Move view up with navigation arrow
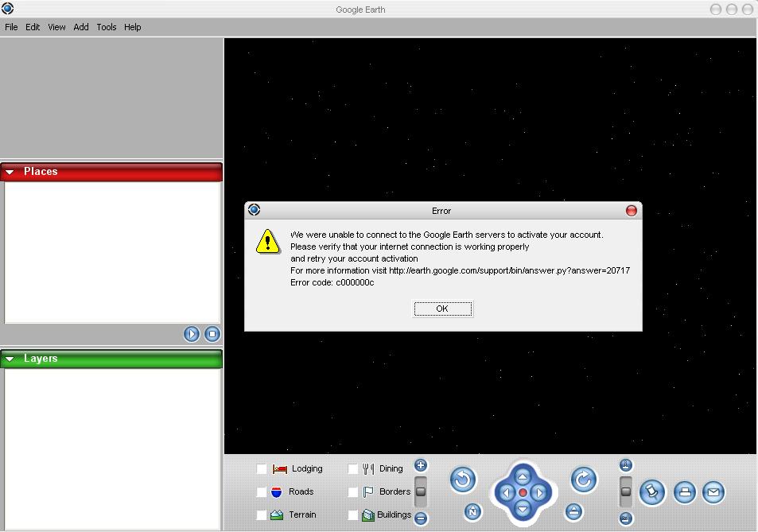Screen dimensions: 758x532 (x=523, y=477)
